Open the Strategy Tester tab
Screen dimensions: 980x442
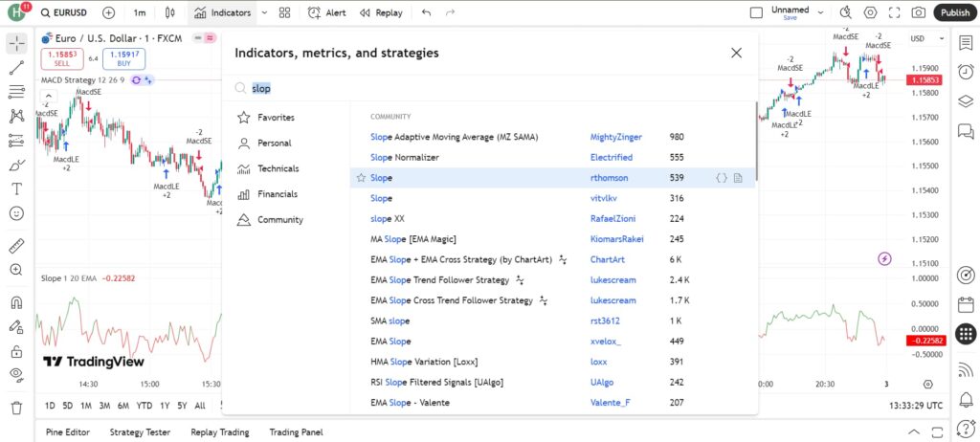click(140, 432)
